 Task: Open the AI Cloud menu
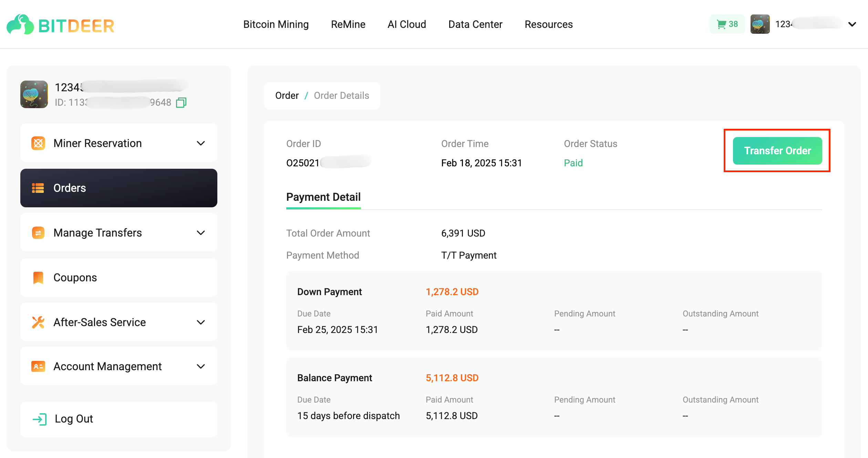coord(407,24)
